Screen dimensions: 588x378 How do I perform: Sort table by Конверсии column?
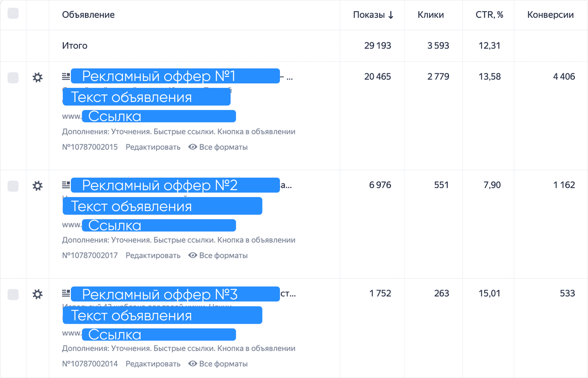pyautogui.click(x=550, y=15)
